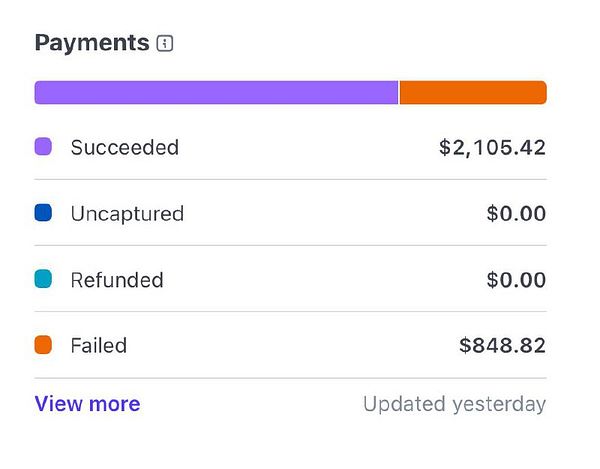Select the Uncaptured label
Viewport: 600px width, 469px height.
tap(127, 213)
